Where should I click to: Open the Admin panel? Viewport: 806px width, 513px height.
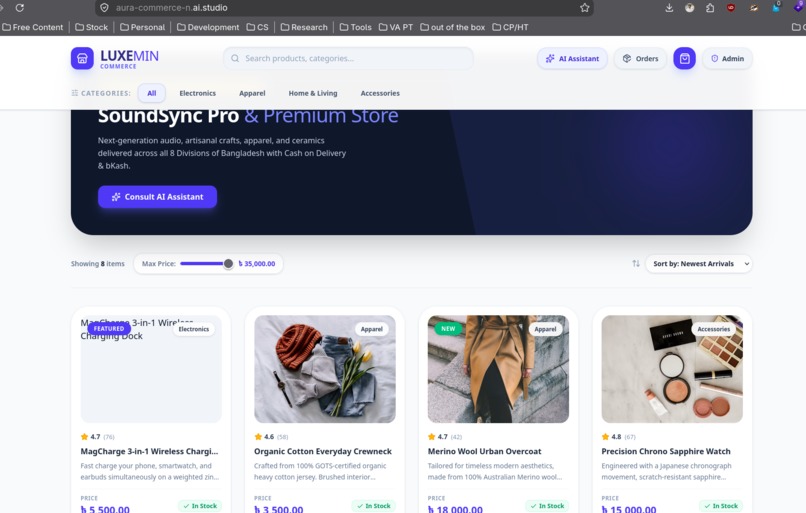point(727,59)
